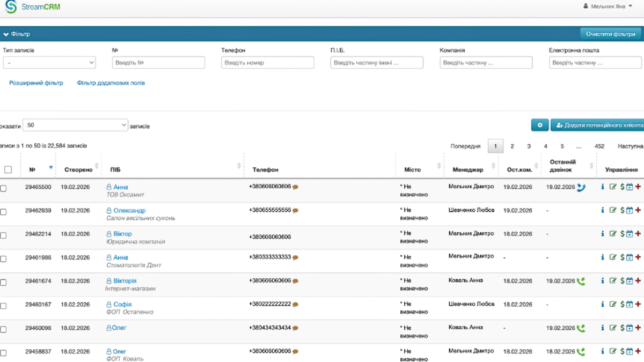This screenshot has height=362, width=644.
Task: Toggle select-all checkbox in table header
Action: click(x=8, y=169)
